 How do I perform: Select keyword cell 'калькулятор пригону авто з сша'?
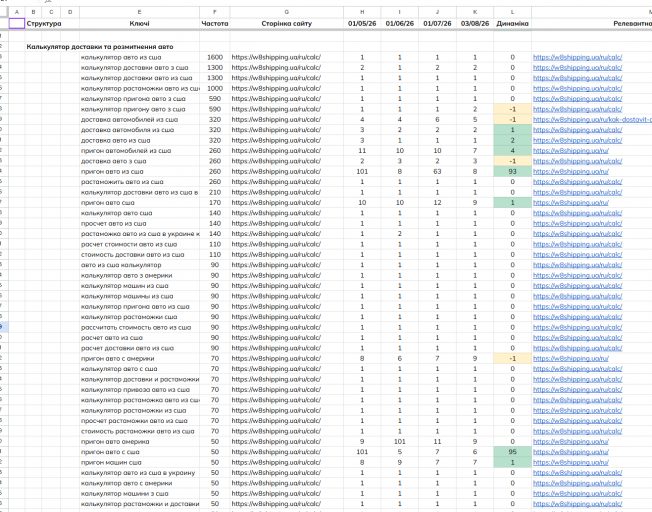click(x=139, y=109)
